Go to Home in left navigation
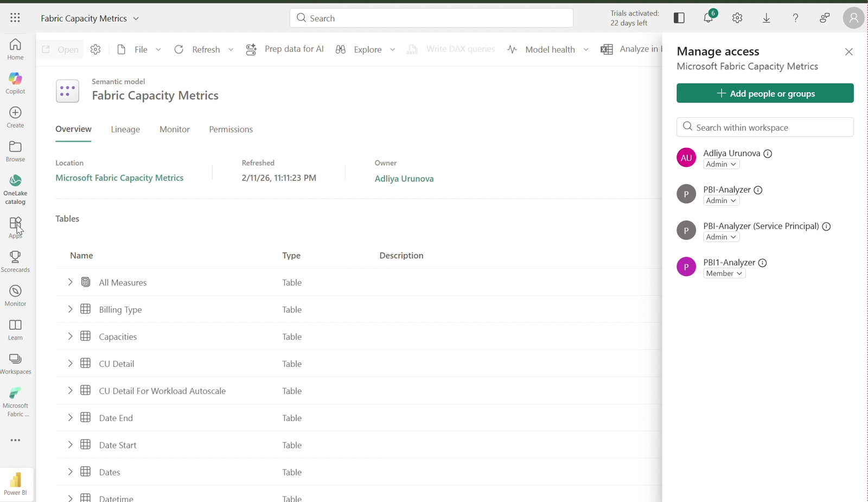The width and height of the screenshot is (868, 502). [x=15, y=49]
